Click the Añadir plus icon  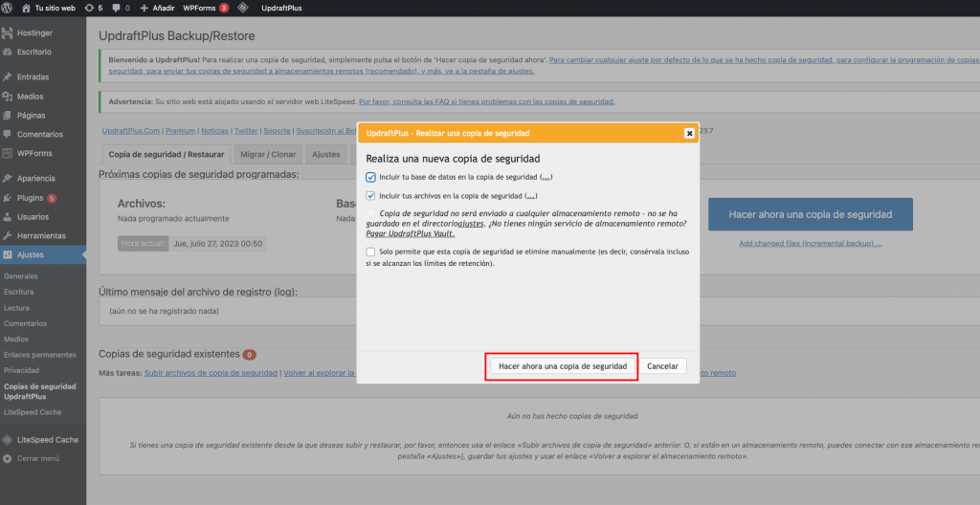144,8
